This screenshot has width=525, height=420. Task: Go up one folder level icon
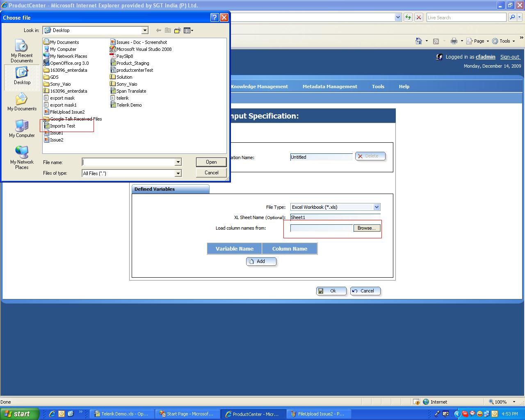click(168, 30)
